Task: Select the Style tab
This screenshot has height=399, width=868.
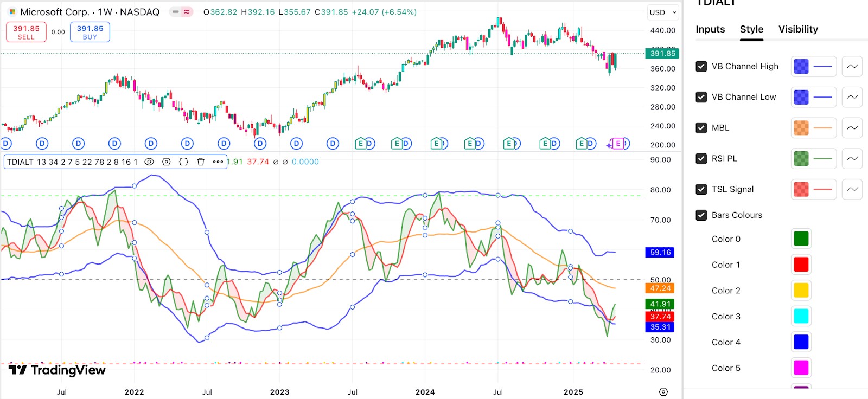Action: click(x=751, y=29)
